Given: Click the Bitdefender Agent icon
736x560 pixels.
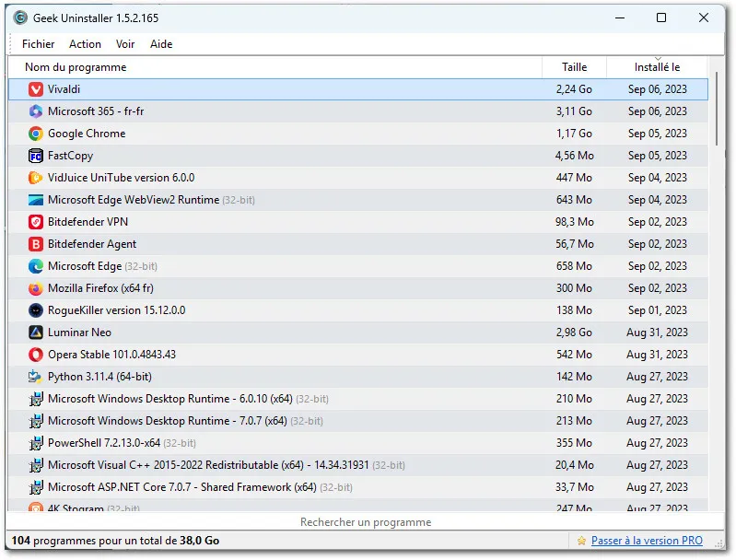Looking at the screenshot, I should click(36, 244).
